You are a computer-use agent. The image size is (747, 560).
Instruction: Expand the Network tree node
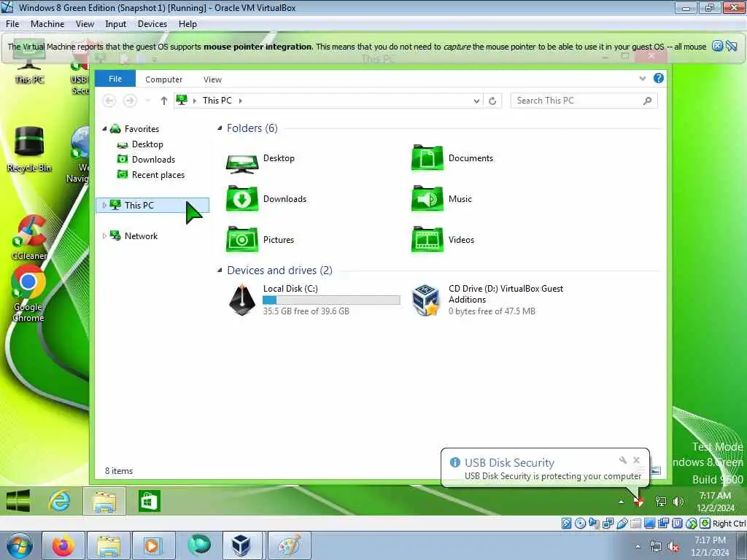click(x=104, y=236)
